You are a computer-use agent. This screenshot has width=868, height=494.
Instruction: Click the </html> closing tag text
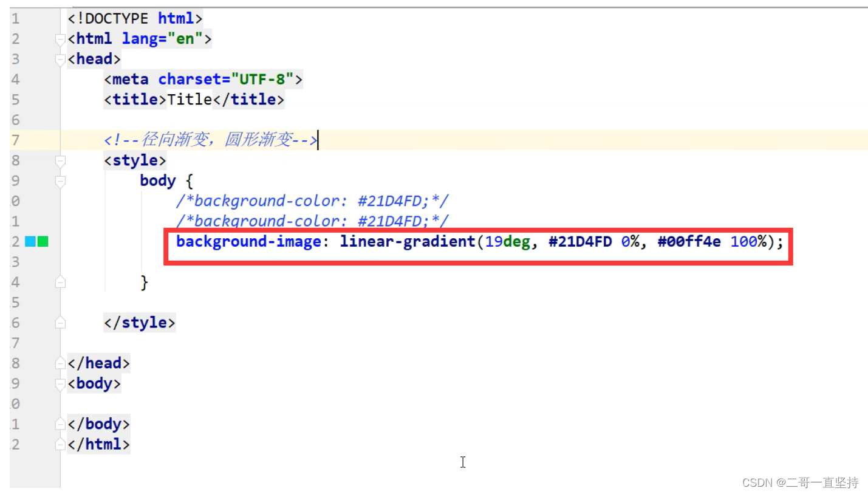pyautogui.click(x=99, y=444)
